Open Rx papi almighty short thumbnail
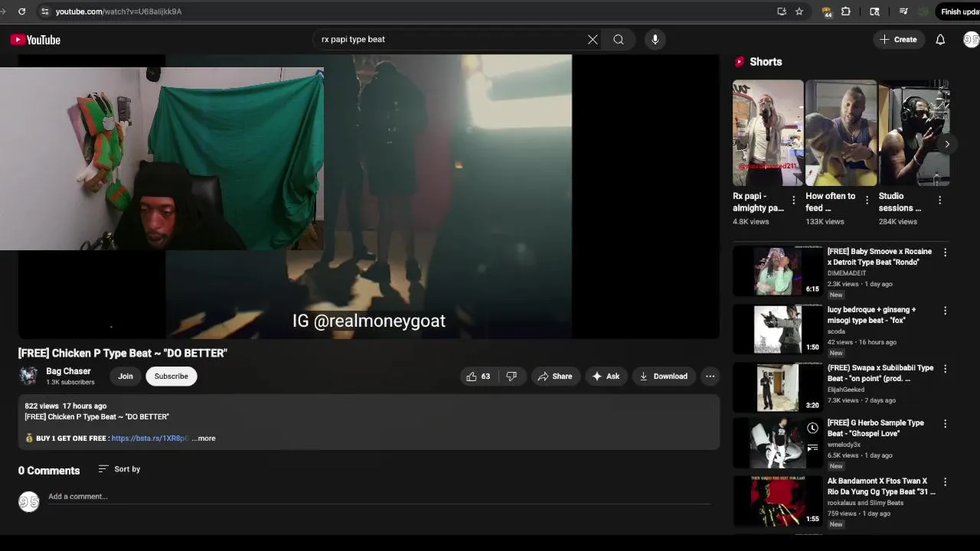The width and height of the screenshot is (980, 551). [768, 133]
